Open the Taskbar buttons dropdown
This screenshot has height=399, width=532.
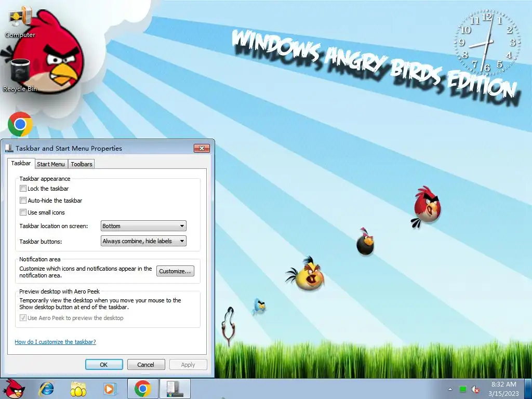coord(143,241)
